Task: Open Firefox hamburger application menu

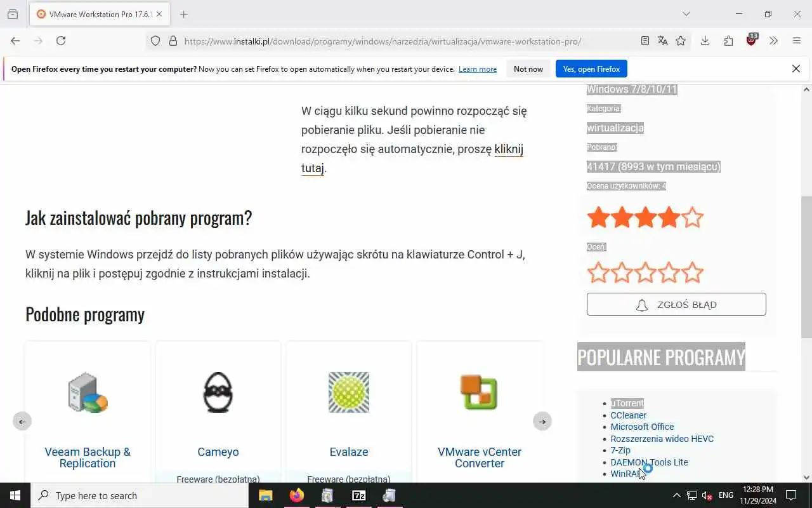Action: (x=797, y=41)
